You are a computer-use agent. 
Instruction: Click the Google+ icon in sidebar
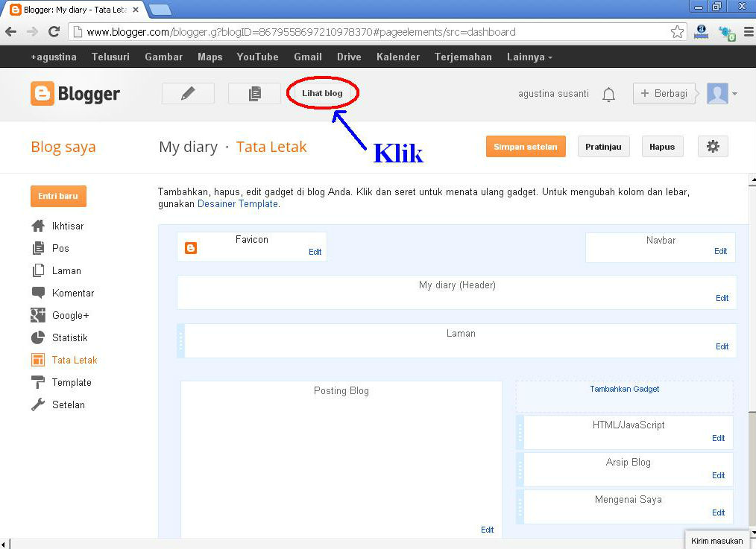pyautogui.click(x=37, y=315)
